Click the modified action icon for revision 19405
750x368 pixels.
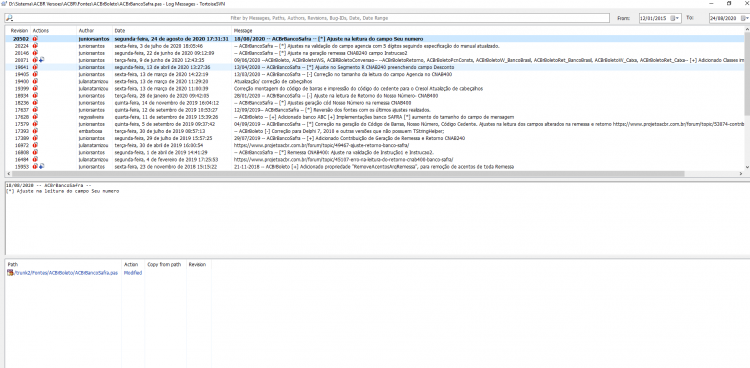[x=35, y=74]
